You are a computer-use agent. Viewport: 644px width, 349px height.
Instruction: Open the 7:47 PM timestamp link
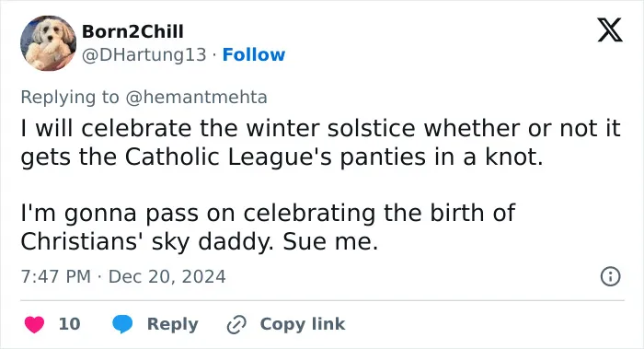click(56, 276)
